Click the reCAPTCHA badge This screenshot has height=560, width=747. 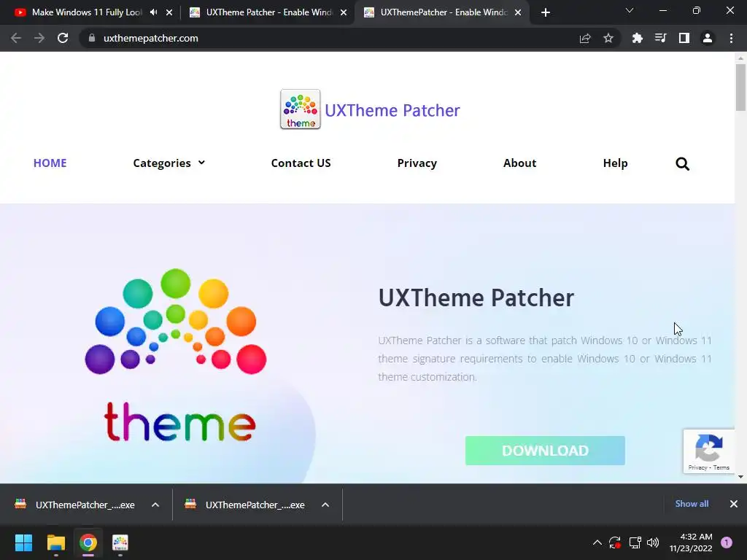click(709, 451)
